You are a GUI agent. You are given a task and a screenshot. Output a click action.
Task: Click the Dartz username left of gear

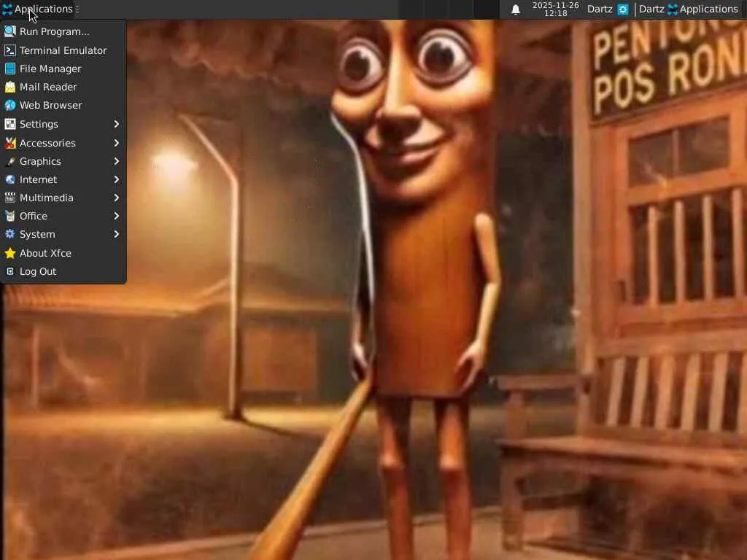point(600,9)
